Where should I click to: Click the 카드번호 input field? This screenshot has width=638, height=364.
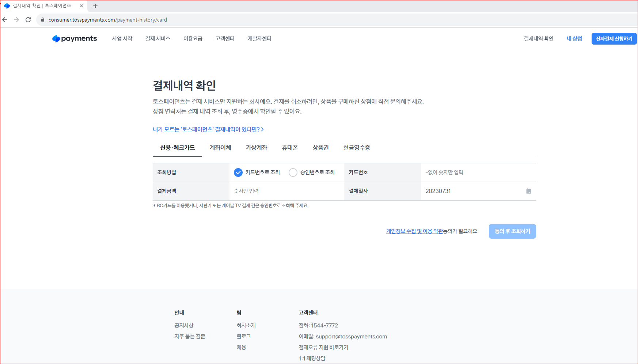point(475,172)
